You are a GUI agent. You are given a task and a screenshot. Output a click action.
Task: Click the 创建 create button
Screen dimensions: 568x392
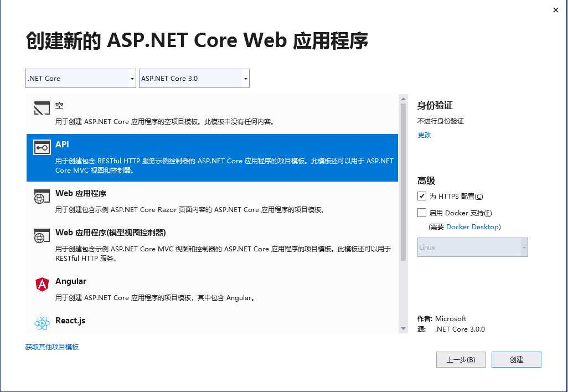pyautogui.click(x=516, y=359)
